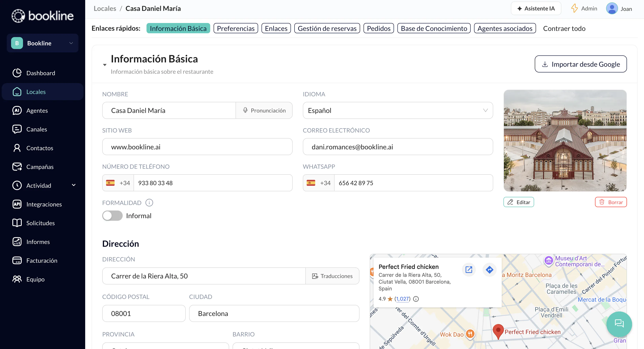Click the Sitio Web input field

coord(197,147)
